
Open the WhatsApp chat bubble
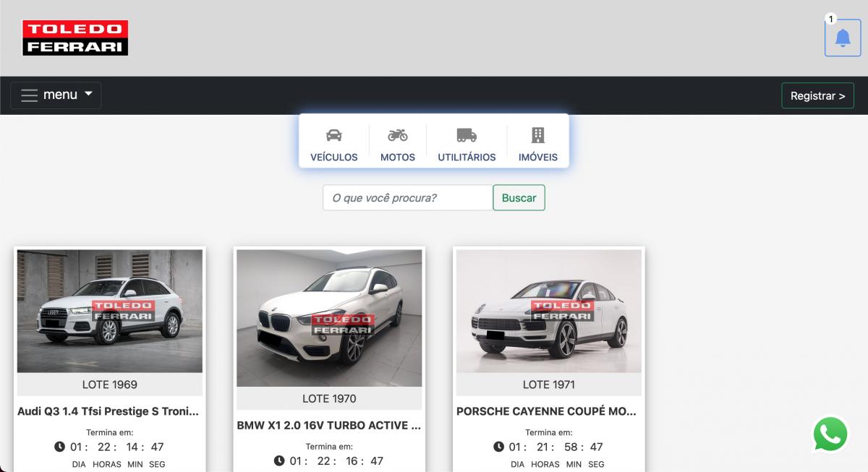point(830,434)
